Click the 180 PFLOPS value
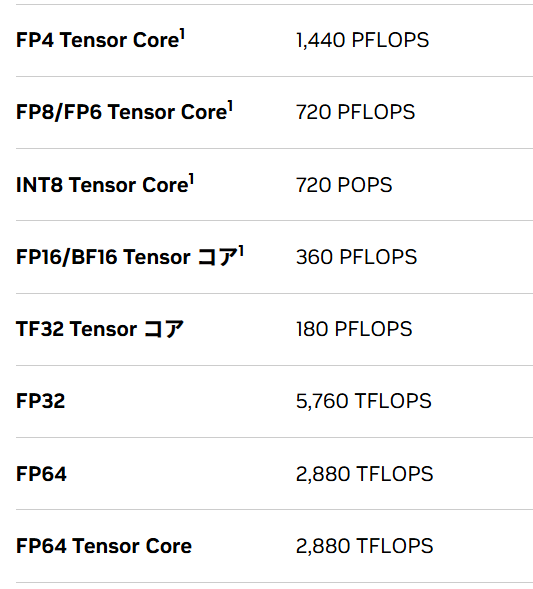Viewport: 533px width, 589px height. click(354, 329)
